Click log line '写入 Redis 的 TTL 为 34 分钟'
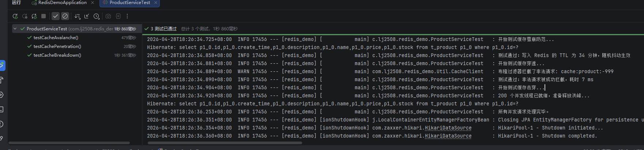The image size is (644, 150). (389, 56)
